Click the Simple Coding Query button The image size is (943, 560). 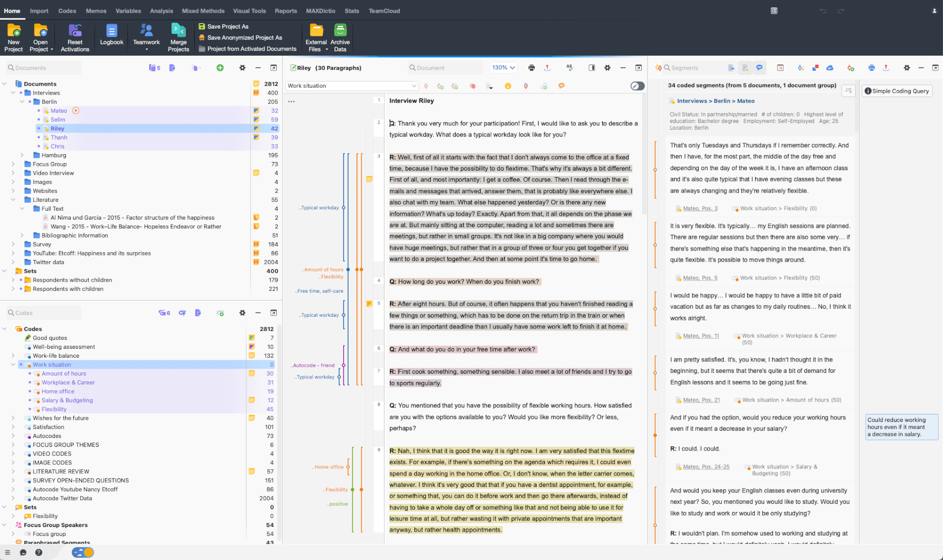898,91
